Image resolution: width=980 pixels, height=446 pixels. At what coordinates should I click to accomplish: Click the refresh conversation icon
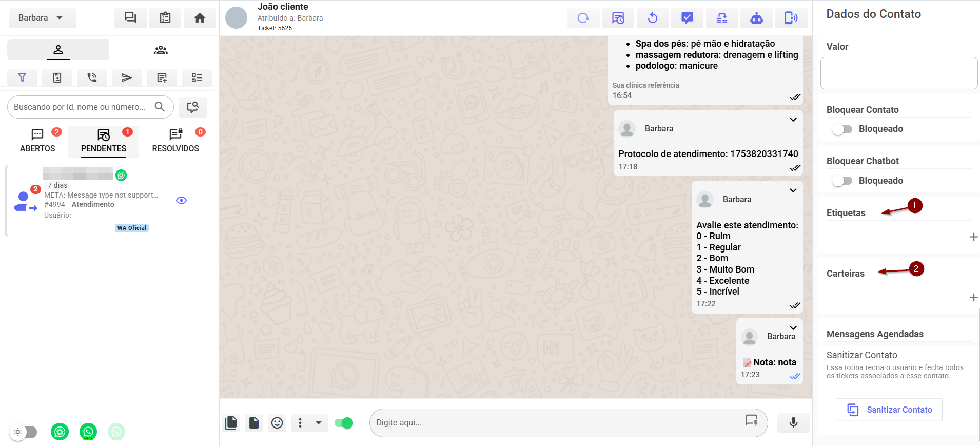tap(583, 18)
